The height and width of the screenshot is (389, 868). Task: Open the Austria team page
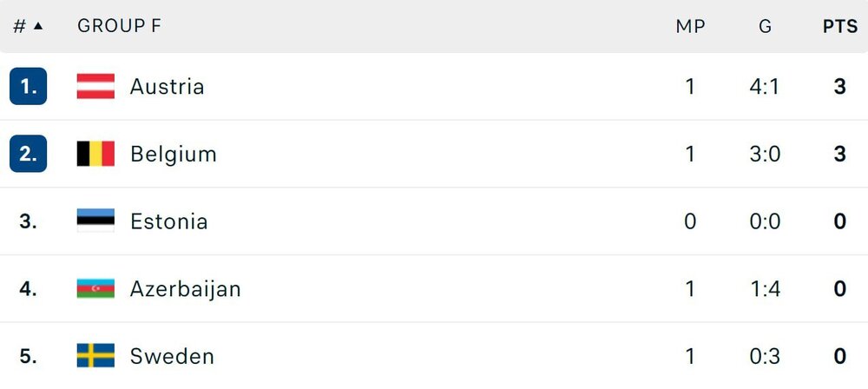tap(167, 86)
